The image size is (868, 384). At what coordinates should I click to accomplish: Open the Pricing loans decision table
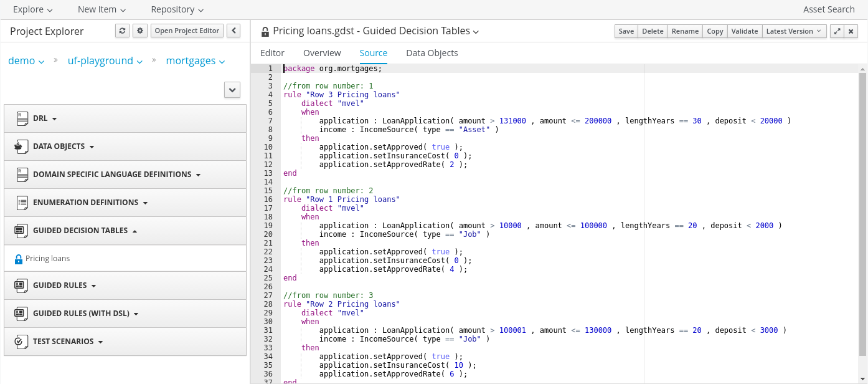coord(47,259)
